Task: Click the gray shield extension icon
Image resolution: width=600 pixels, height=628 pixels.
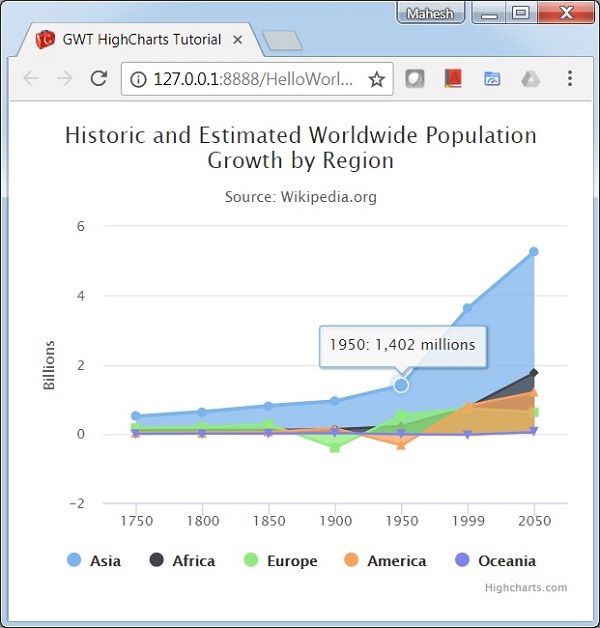Action: tap(415, 79)
